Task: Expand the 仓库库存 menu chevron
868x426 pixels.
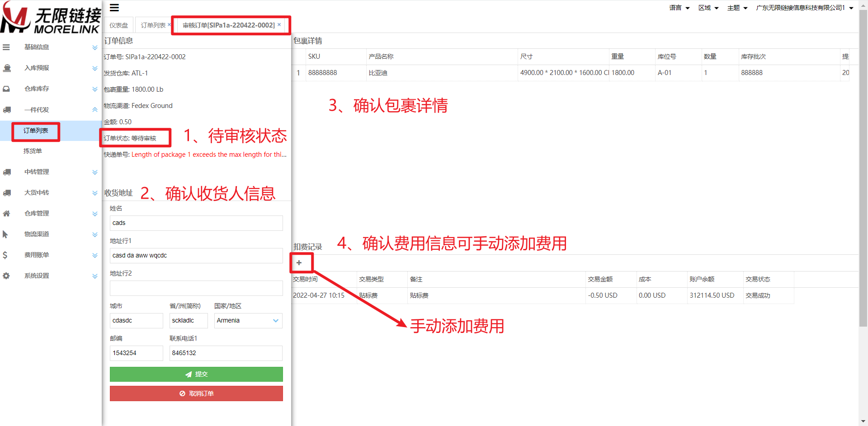Action: point(95,89)
